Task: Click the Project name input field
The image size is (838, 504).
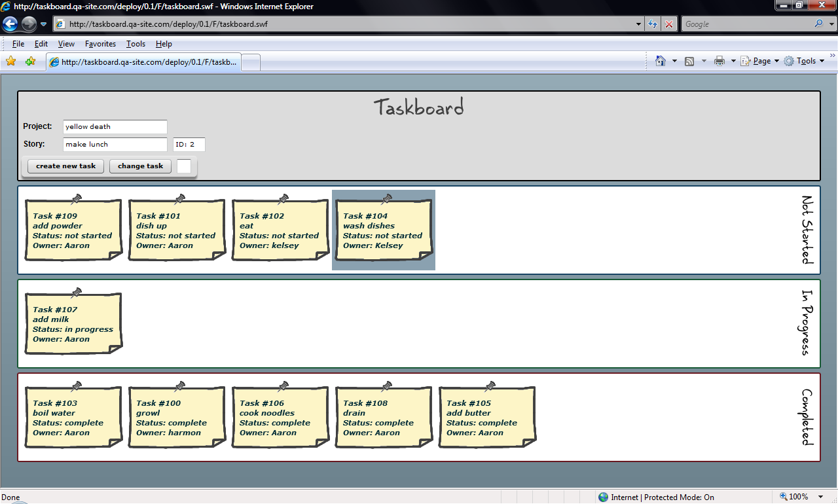Action: pos(115,127)
